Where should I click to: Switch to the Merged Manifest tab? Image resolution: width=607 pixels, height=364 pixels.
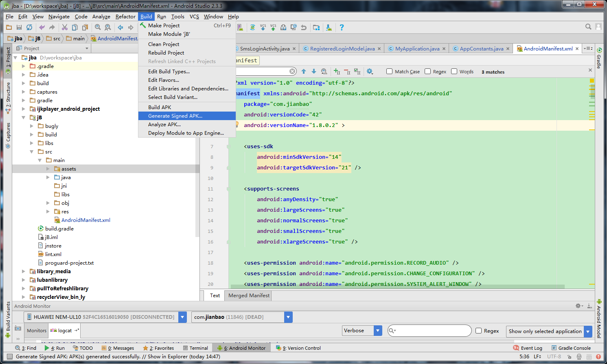click(249, 295)
